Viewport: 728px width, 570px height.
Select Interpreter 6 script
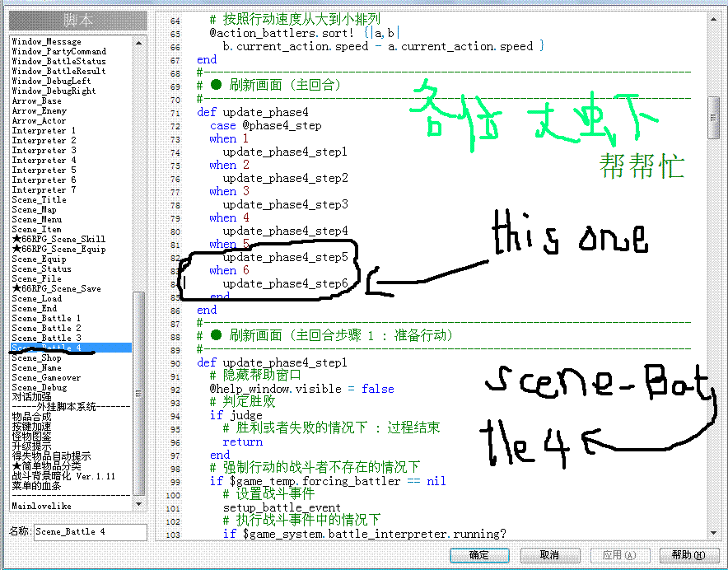[44, 180]
